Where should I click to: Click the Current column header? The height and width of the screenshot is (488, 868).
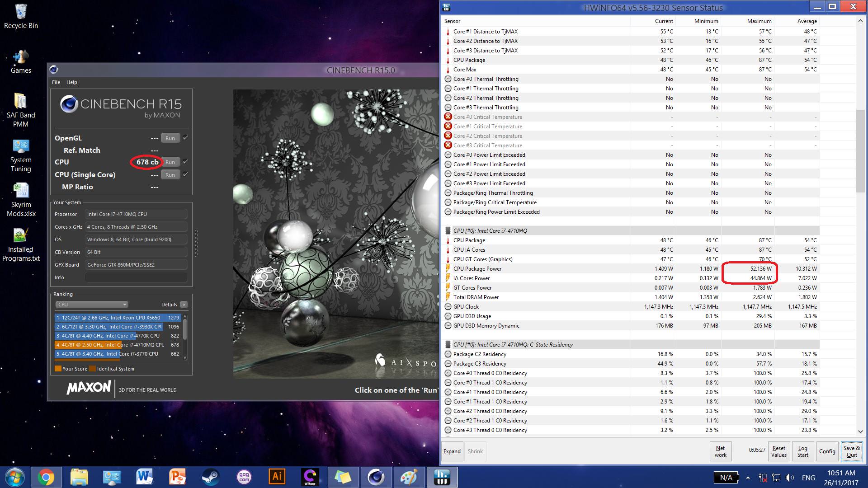(652, 21)
